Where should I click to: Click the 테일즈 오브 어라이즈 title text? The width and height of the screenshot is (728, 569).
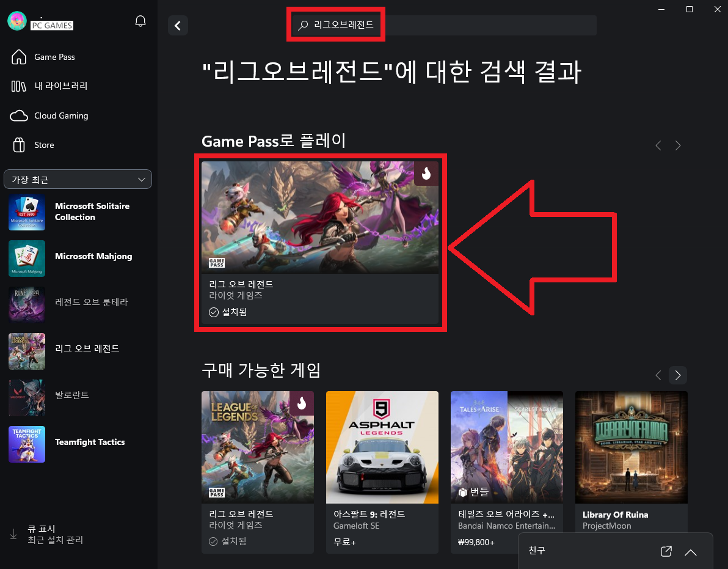tap(506, 514)
